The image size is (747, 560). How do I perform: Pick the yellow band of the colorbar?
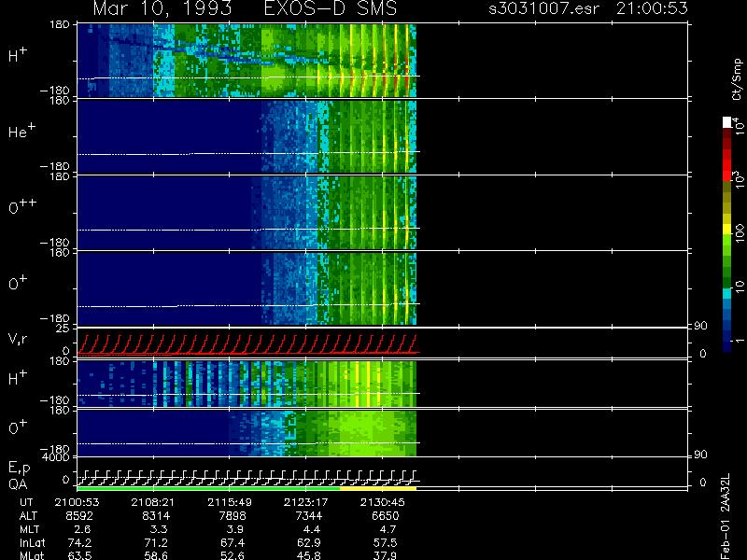pyautogui.click(x=727, y=229)
